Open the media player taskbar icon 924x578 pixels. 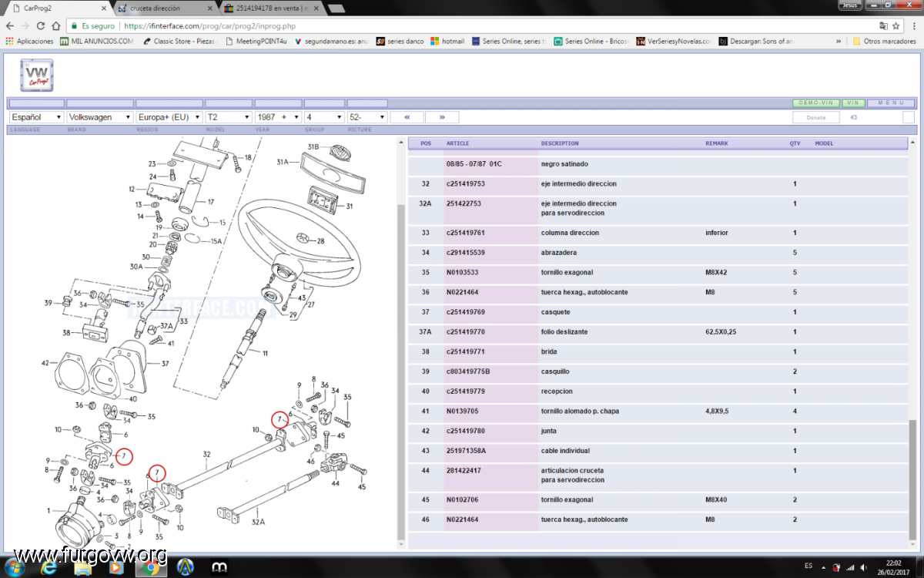pos(116,567)
